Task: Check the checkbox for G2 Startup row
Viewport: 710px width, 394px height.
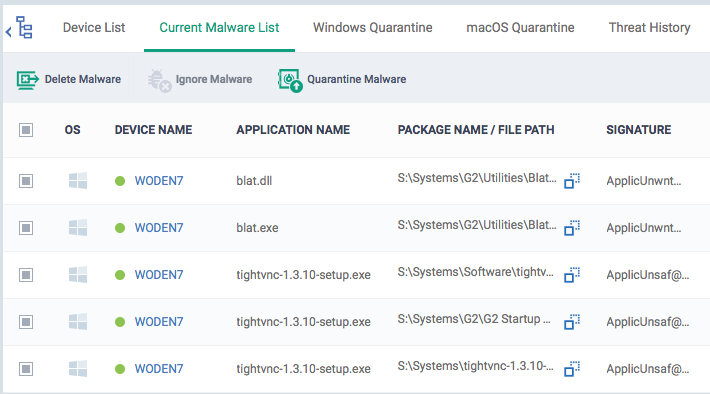Action: [x=26, y=322]
